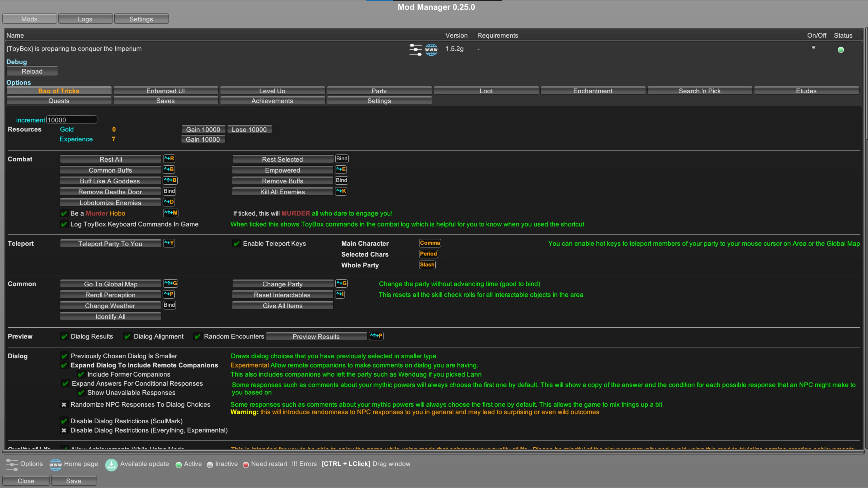Click Reroll Perception hotkey binding
868x488 pixels.
[169, 294]
